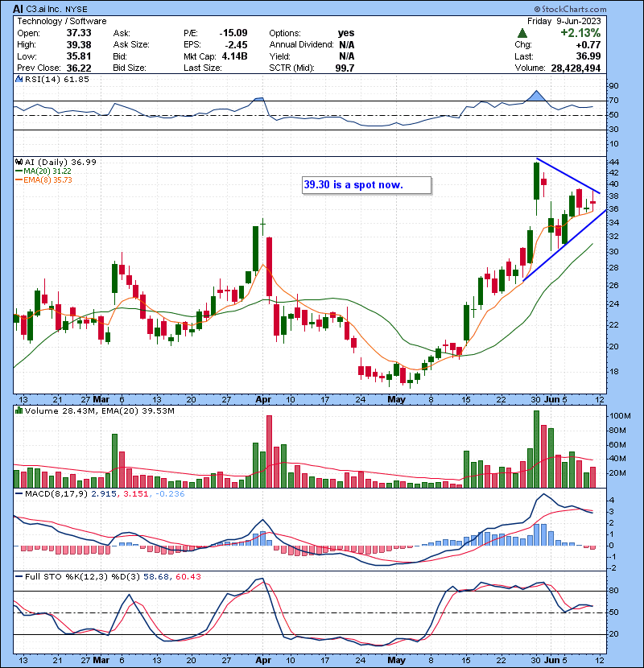Click the Mar marker on date axis
This screenshot has height=668, width=644.
[101, 399]
